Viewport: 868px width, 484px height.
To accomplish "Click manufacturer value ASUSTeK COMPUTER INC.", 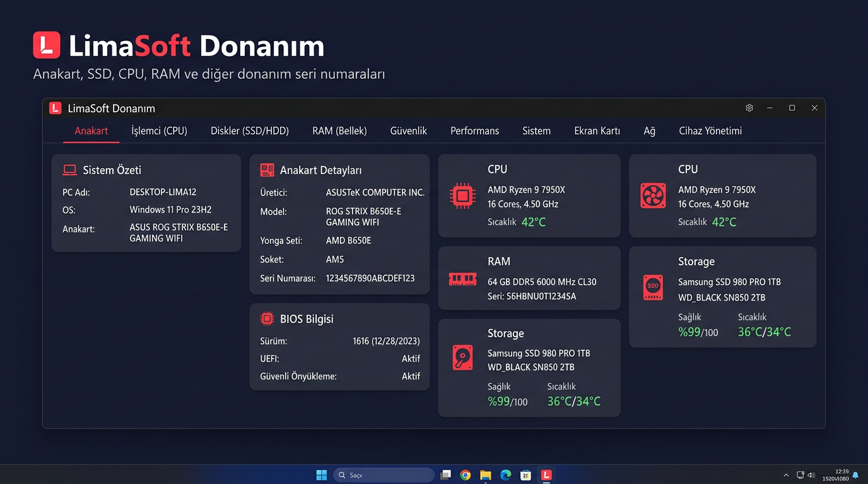I will click(x=375, y=192).
